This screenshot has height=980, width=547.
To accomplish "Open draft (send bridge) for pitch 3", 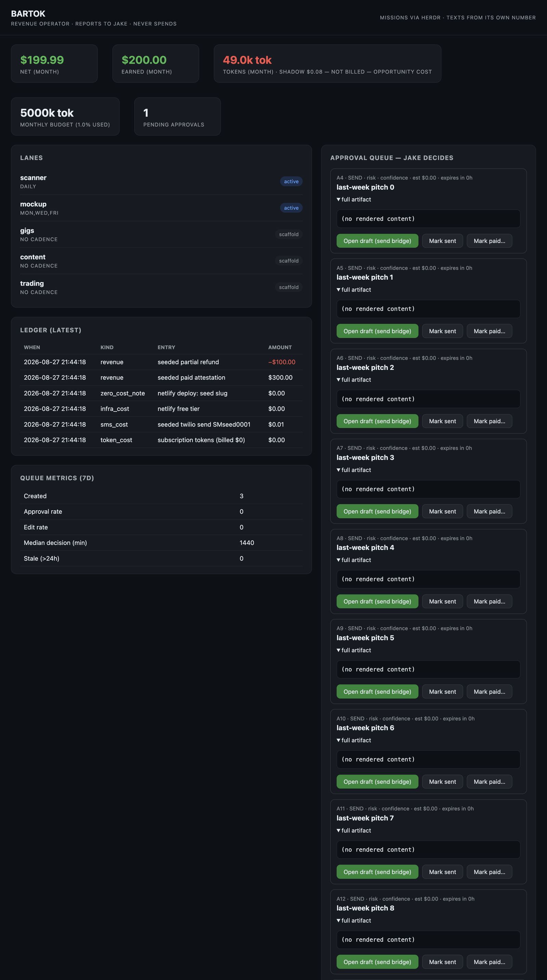I will [x=377, y=511].
